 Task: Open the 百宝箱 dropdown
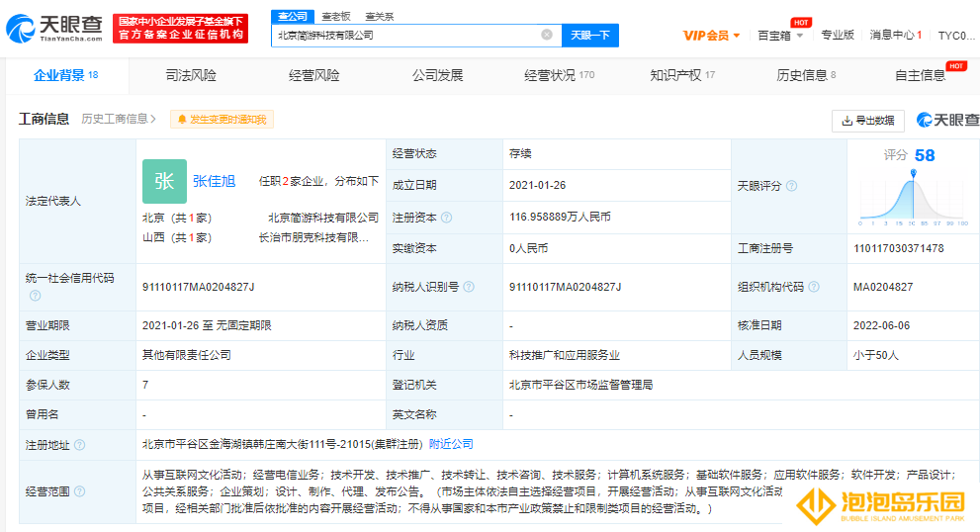tap(780, 35)
